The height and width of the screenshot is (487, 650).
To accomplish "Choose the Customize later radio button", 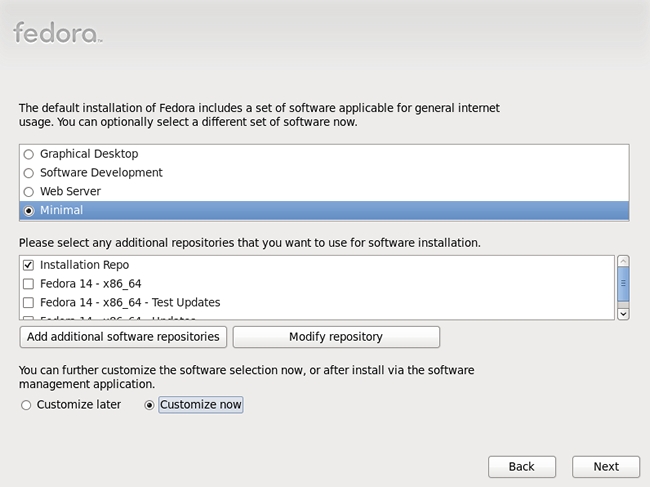I will pos(26,405).
